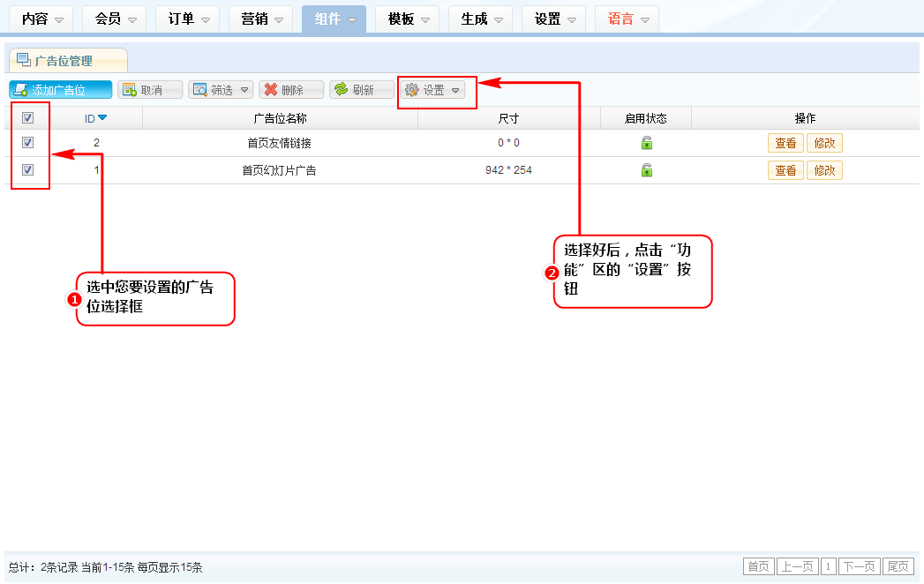The image size is (924, 584).
Task: Click 查看 for 首页友情链接
Action: point(785,143)
